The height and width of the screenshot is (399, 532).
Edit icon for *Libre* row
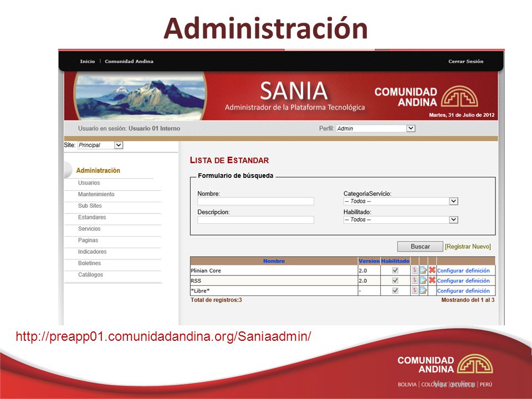pyautogui.click(x=423, y=290)
